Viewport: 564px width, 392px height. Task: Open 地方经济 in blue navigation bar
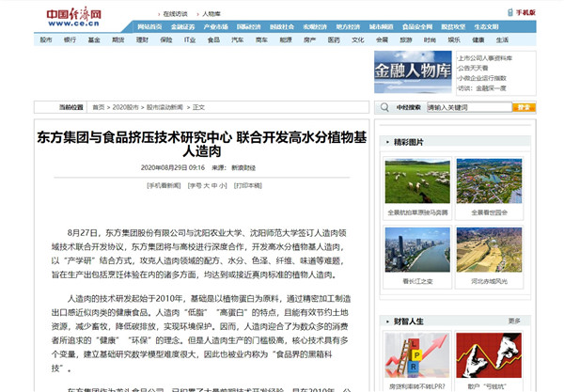(348, 27)
